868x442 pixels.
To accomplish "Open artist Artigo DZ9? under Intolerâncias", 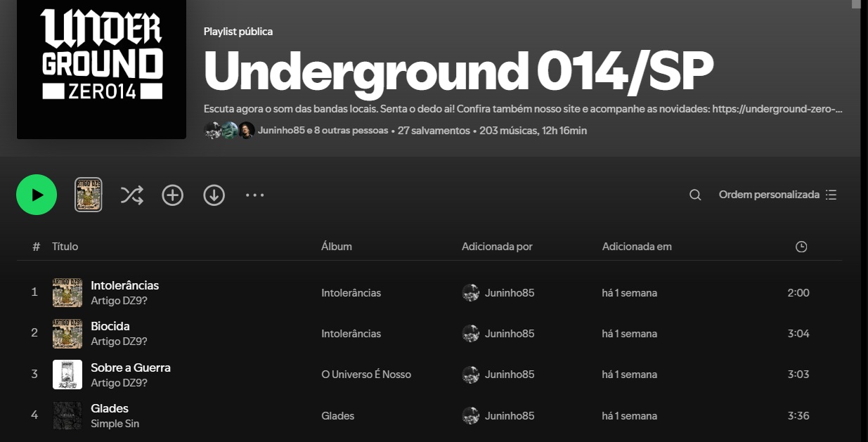I will pos(119,301).
